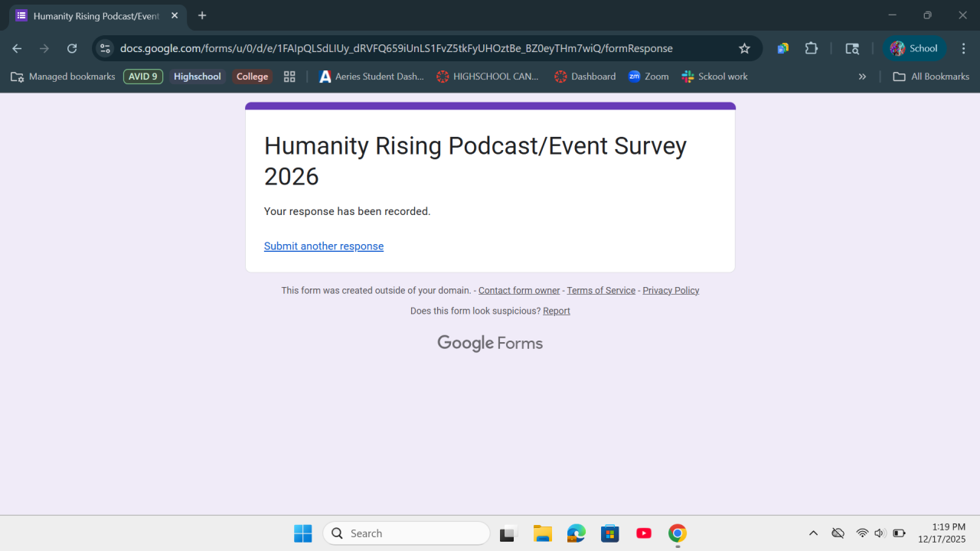
Task: Open the bookmark apps grid icon
Action: click(289, 77)
